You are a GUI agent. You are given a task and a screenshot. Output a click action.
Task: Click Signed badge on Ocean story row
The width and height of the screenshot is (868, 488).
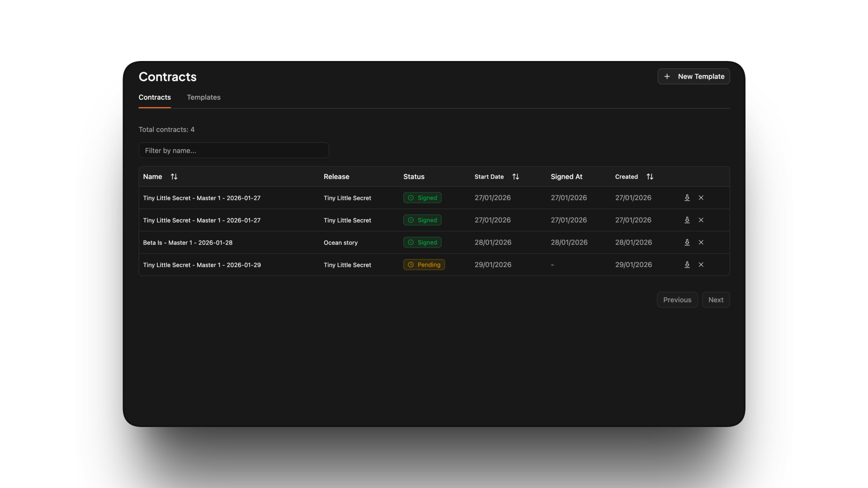coord(422,243)
